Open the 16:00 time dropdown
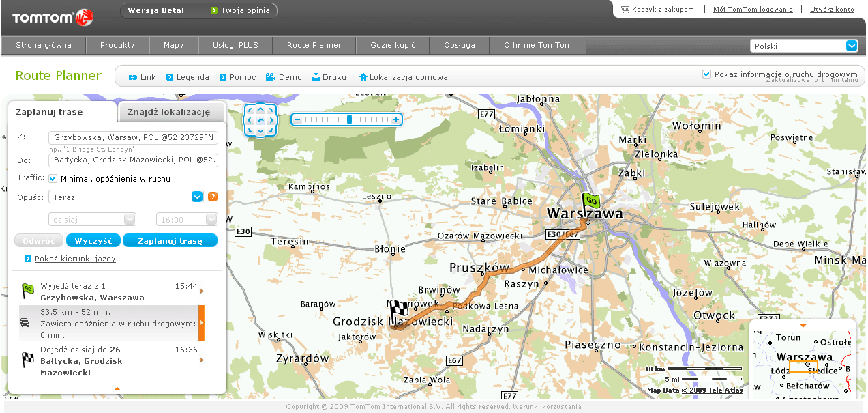Viewport: 868px width, 413px height. (x=187, y=219)
